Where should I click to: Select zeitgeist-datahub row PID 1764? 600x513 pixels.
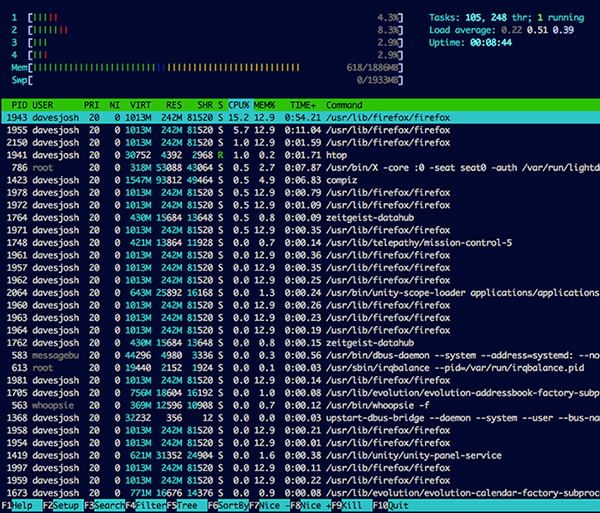301,218
